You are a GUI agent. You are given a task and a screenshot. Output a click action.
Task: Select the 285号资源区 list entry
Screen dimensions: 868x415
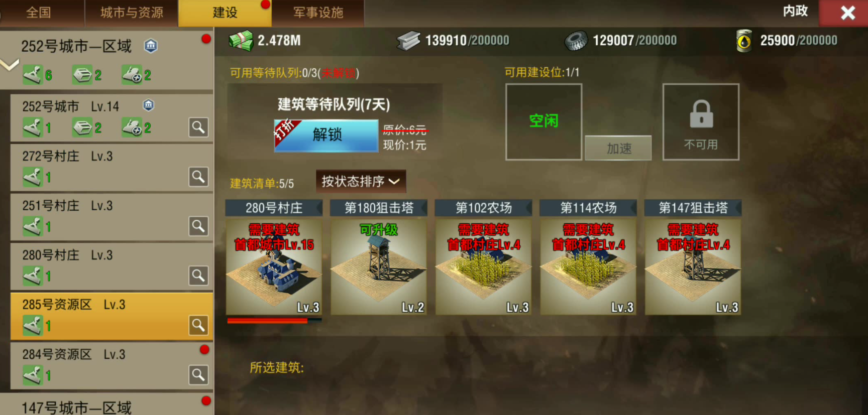pos(112,316)
